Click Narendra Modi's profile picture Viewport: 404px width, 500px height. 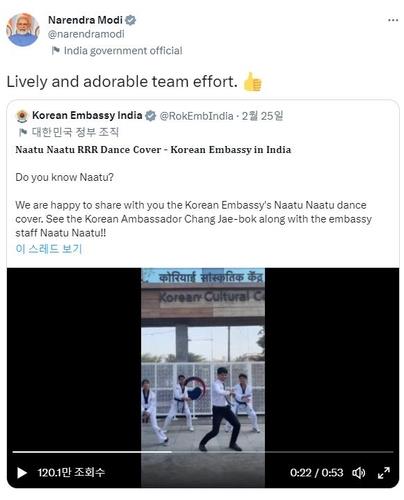tap(23, 29)
